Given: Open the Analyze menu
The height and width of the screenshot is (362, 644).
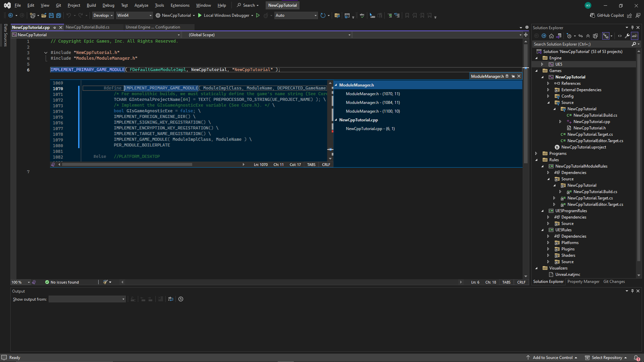Looking at the screenshot, I should tap(141, 5).
